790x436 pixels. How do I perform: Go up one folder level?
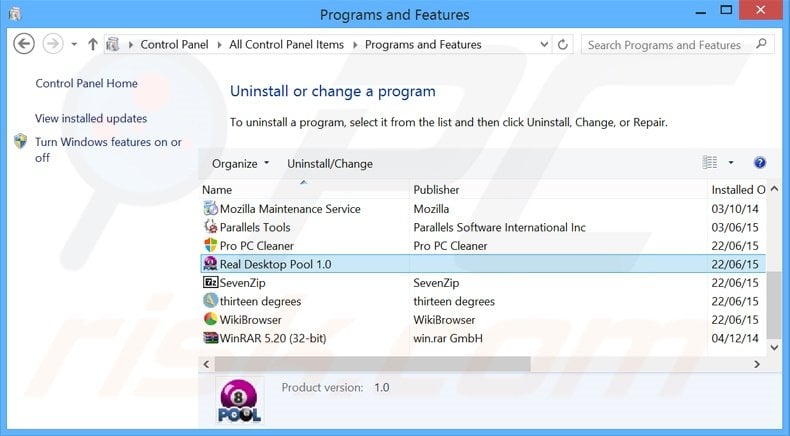93,44
